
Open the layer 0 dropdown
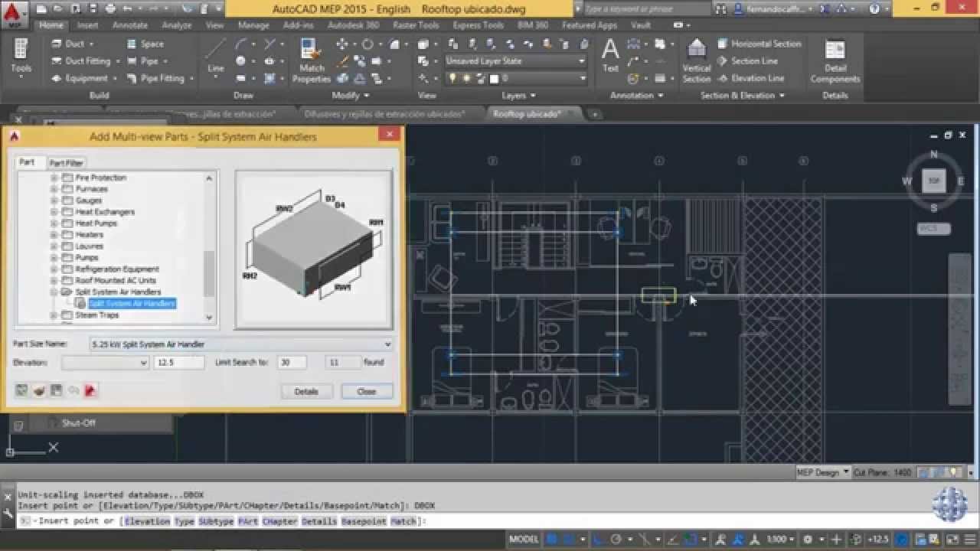click(514, 78)
